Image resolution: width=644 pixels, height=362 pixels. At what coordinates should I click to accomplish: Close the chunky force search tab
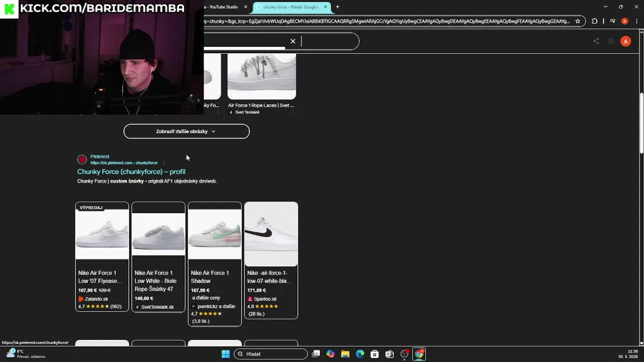click(326, 7)
